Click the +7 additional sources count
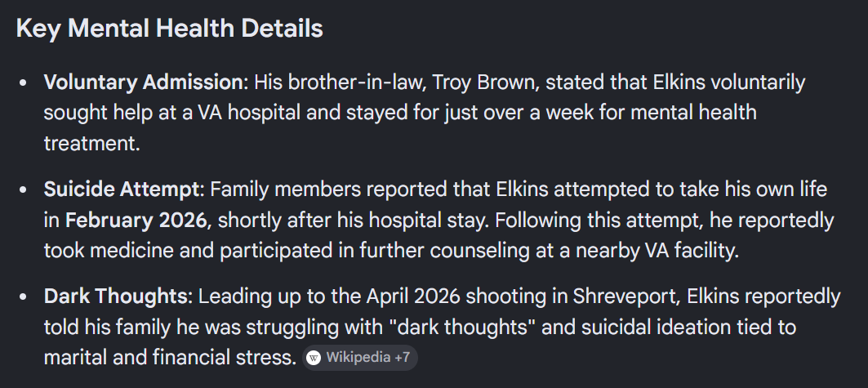Image resolution: width=868 pixels, height=388 pixels. pos(402,358)
